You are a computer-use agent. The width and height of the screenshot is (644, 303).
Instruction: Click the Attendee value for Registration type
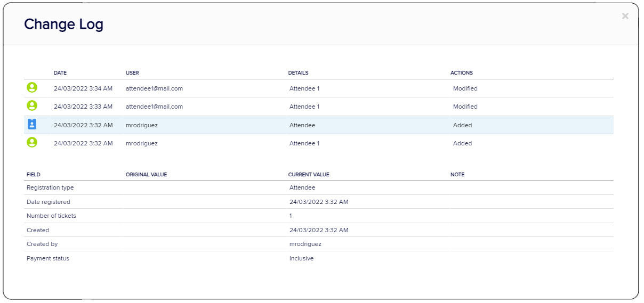point(302,187)
